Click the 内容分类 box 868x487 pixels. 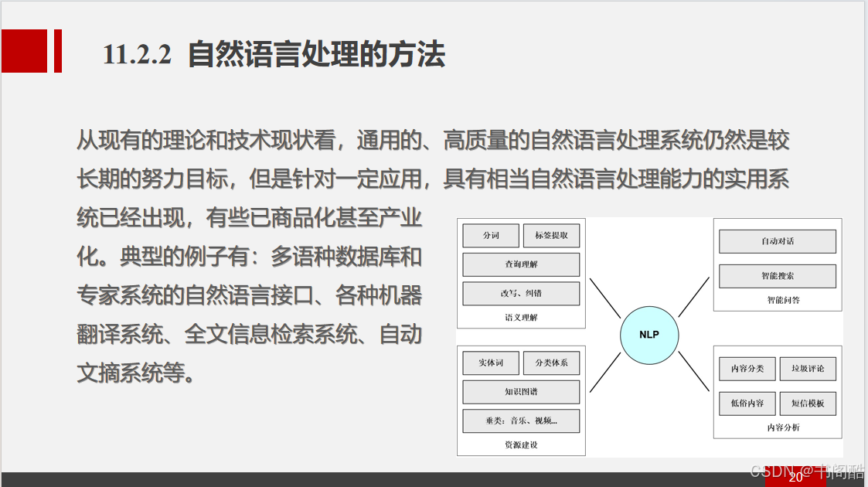click(747, 369)
